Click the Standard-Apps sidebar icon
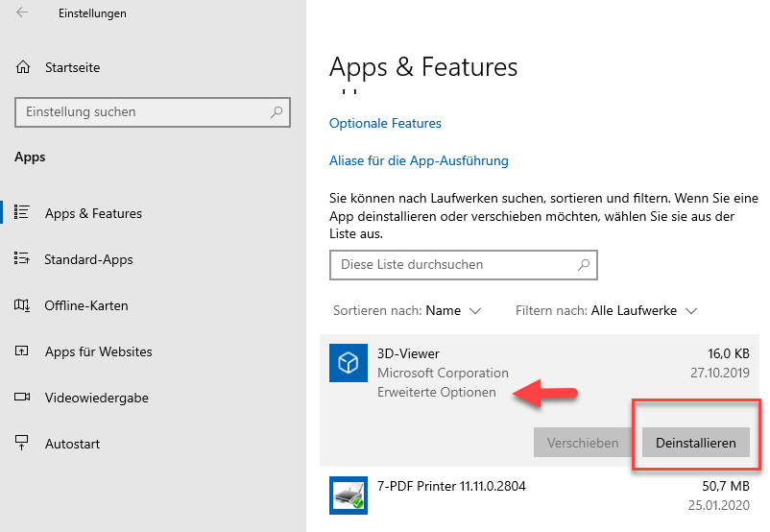The width and height of the screenshot is (770, 532). pos(23,259)
